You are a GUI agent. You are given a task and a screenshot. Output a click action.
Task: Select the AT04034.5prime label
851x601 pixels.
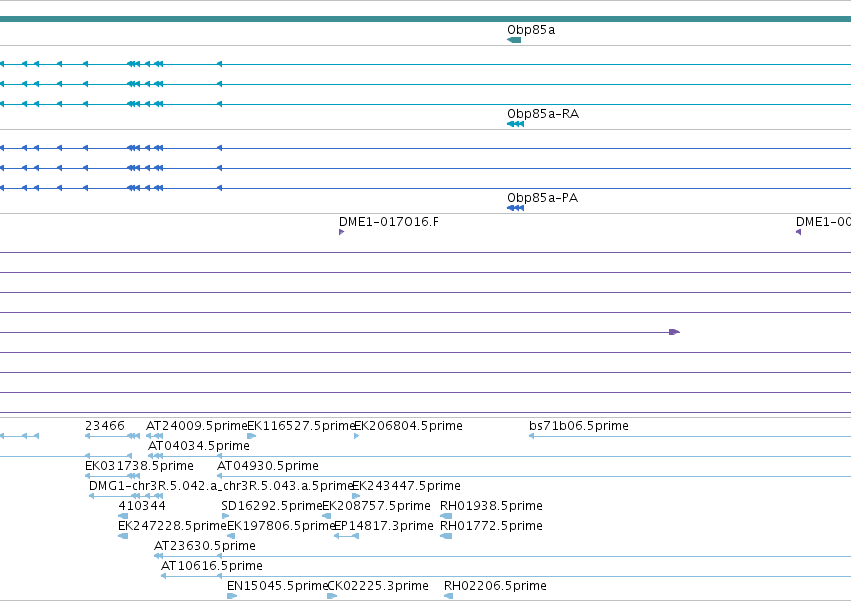click(x=199, y=446)
